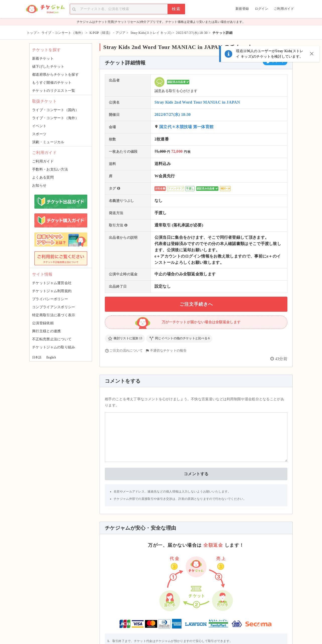Open 公演登録依頼 link
The height and width of the screenshot is (644, 322).
tap(43, 323)
